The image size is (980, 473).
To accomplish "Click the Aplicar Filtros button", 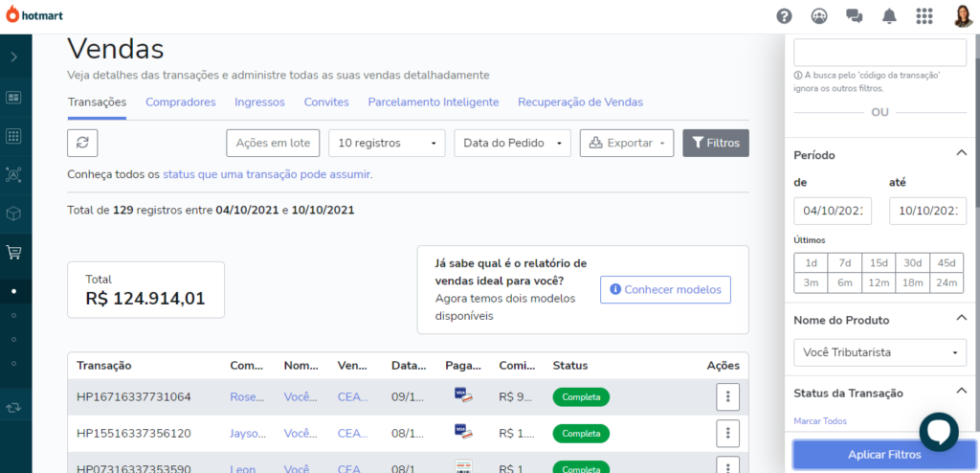I will tap(883, 454).
